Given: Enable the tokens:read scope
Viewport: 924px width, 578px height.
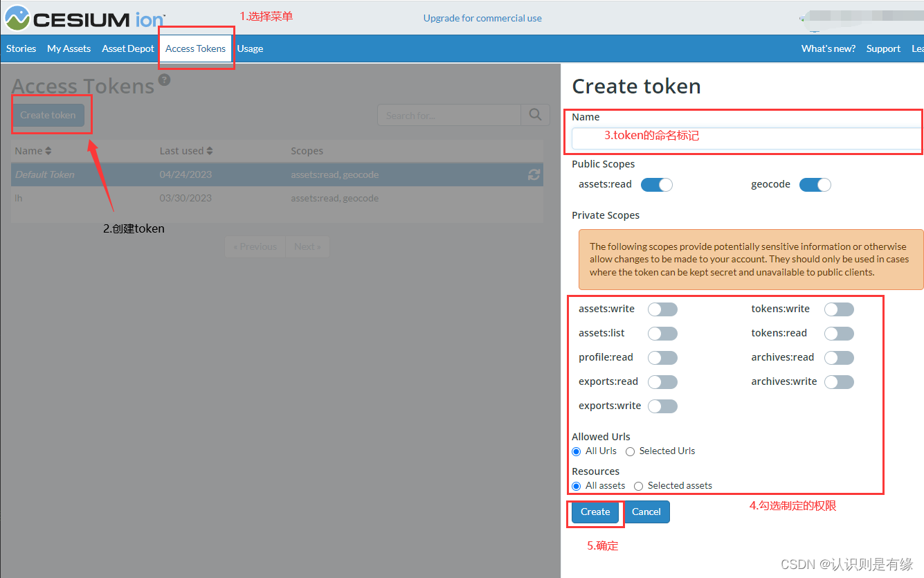Looking at the screenshot, I should click(839, 334).
